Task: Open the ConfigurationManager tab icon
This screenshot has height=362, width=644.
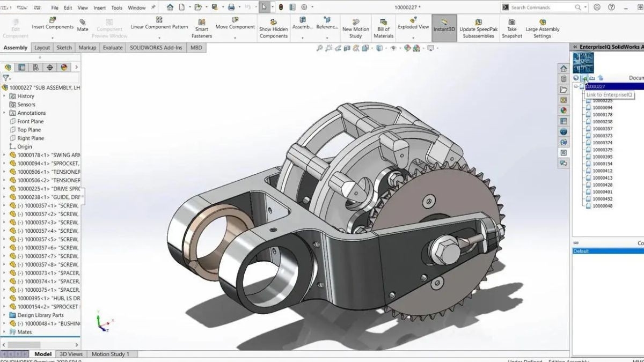Action: [35, 67]
